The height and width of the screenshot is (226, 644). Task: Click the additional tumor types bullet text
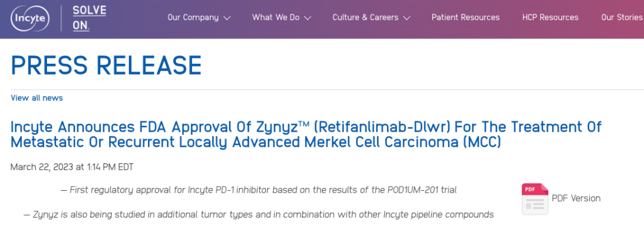coord(258,215)
